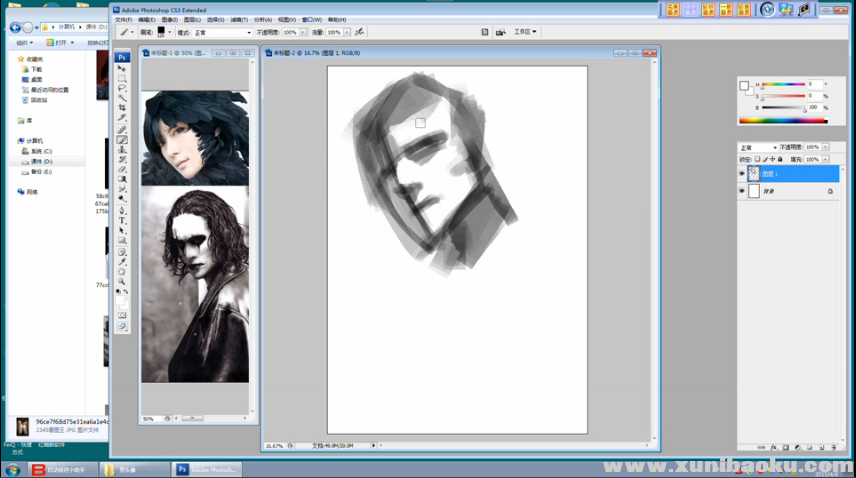The image size is (856, 478).
Task: Click the airbrush icon in options bar
Action: pyautogui.click(x=360, y=32)
